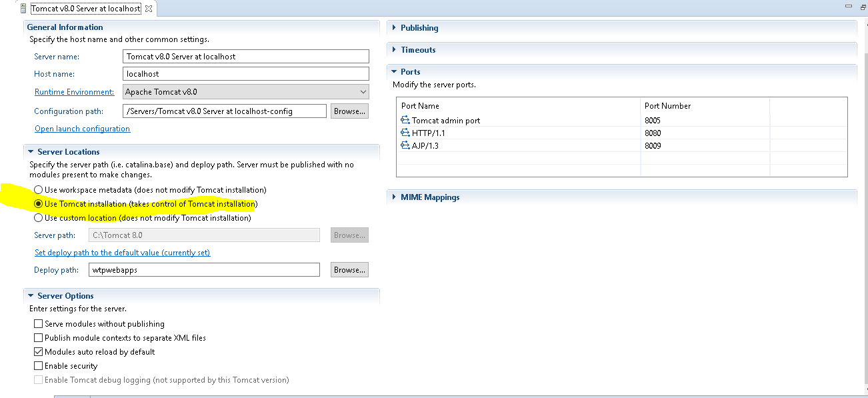
Task: Click the Configuration path text field
Action: pyautogui.click(x=225, y=111)
